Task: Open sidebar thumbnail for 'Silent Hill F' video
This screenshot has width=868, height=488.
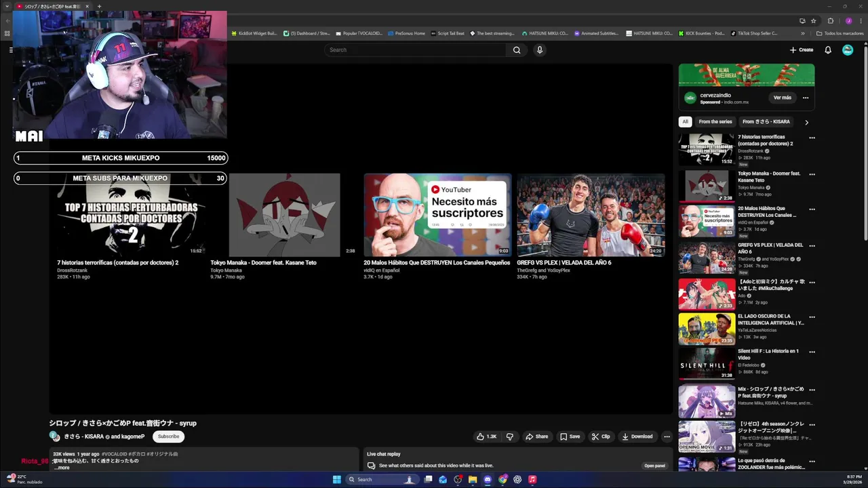Action: tap(707, 363)
